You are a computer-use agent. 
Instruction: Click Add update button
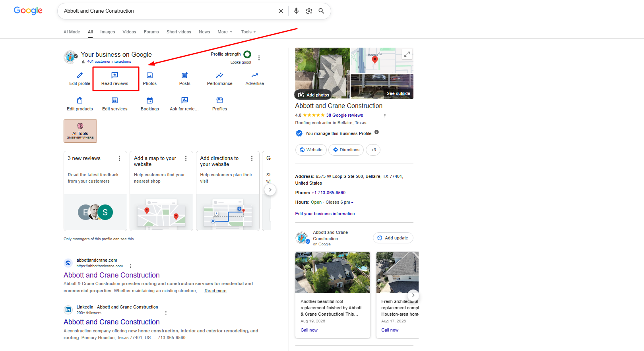pyautogui.click(x=393, y=238)
